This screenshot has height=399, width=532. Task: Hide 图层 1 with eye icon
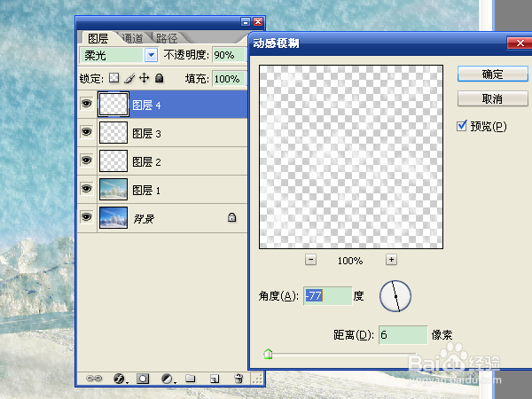click(87, 189)
